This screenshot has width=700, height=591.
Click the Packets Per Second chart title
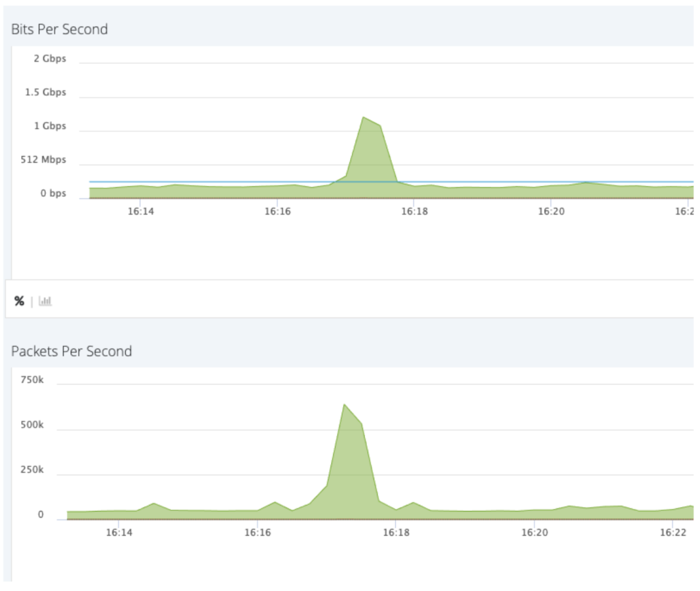(x=71, y=351)
